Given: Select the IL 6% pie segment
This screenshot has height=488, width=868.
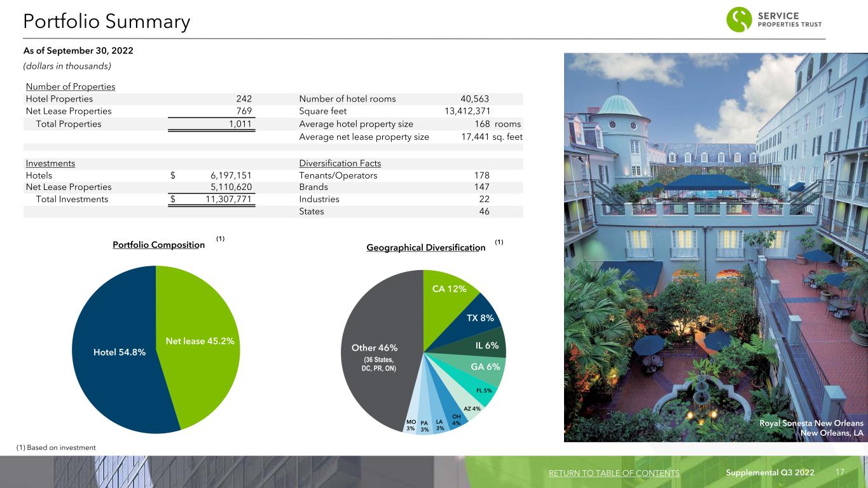Looking at the screenshot, I should [x=487, y=345].
